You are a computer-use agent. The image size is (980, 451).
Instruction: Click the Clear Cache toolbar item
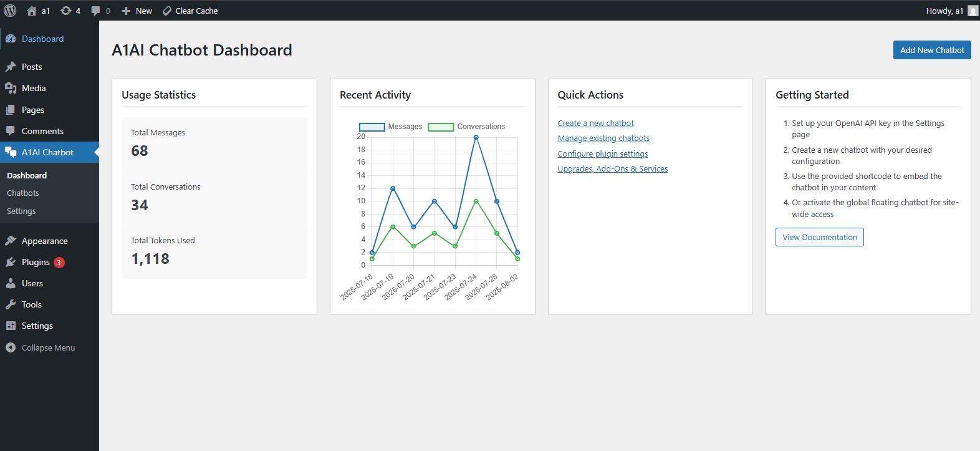(x=190, y=11)
